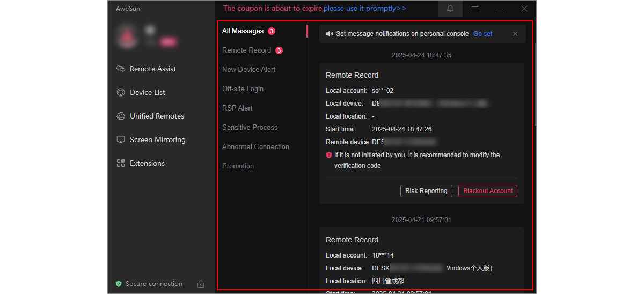This screenshot has width=644, height=294.
Task: Open the New Device Alert category
Action: coord(249,70)
